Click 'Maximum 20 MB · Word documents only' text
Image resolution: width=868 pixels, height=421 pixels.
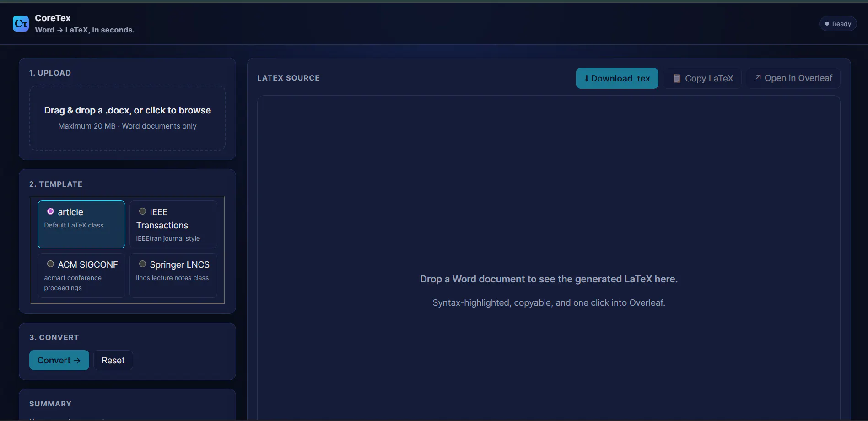point(127,126)
